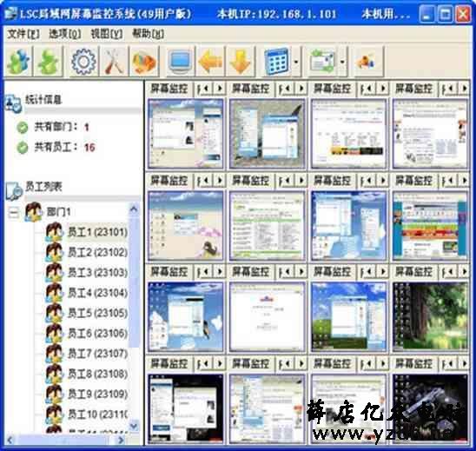Select 屏幕监控 tab above pink flowers beach thumbnail

click(169, 181)
